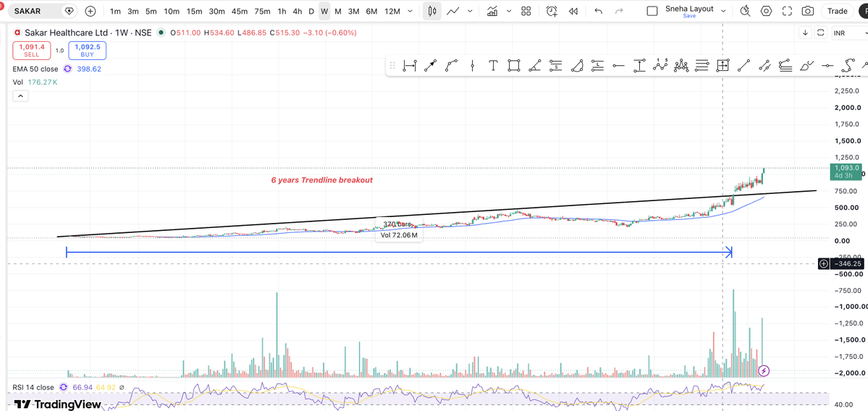Grab the drawing toolbar drag handle
The width and height of the screenshot is (868, 411).
(392, 66)
